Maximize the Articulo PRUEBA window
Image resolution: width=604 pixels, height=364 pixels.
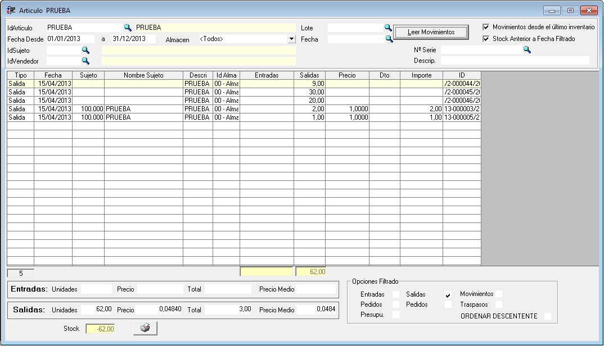(570, 10)
